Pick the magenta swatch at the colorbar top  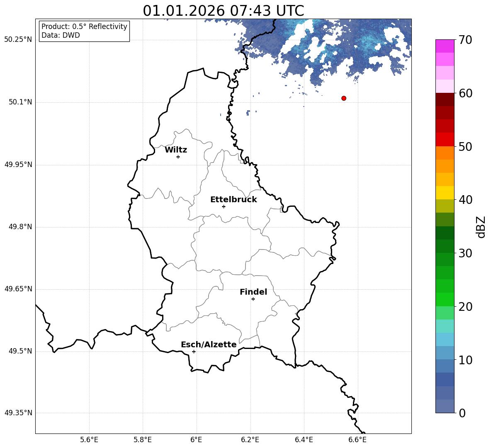coord(445,46)
